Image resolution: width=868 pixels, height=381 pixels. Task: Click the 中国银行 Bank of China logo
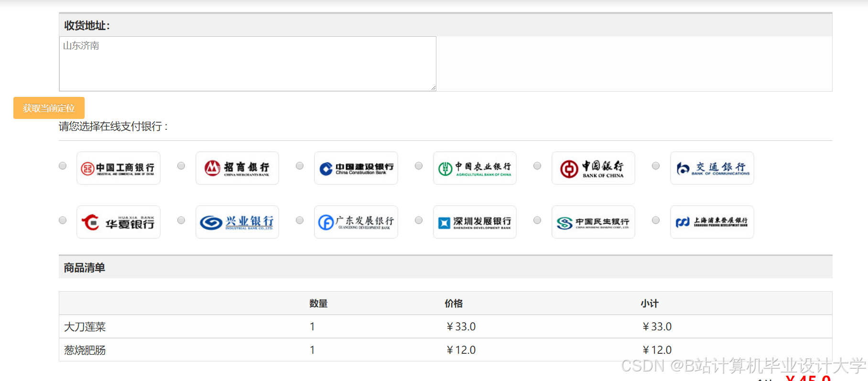point(593,168)
